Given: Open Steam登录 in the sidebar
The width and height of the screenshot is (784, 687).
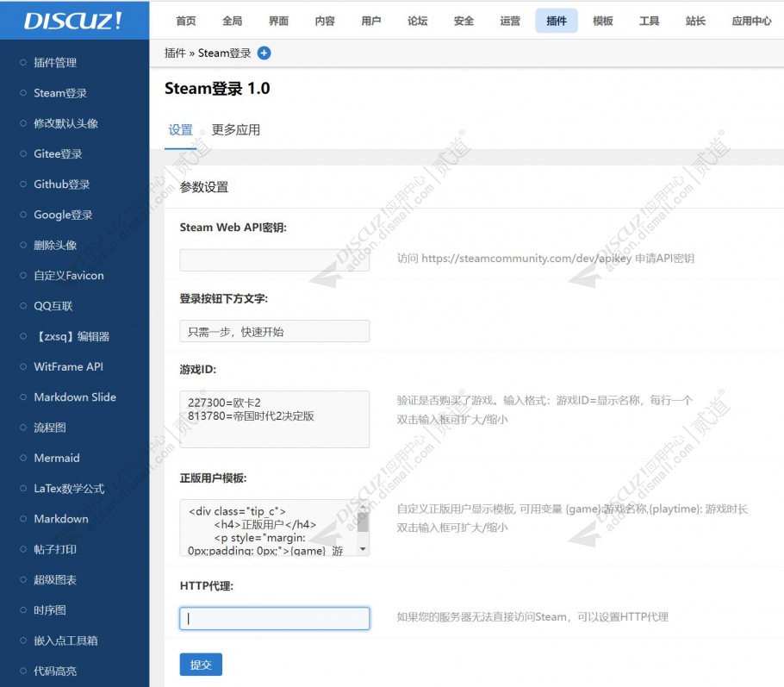Looking at the screenshot, I should tap(60, 93).
